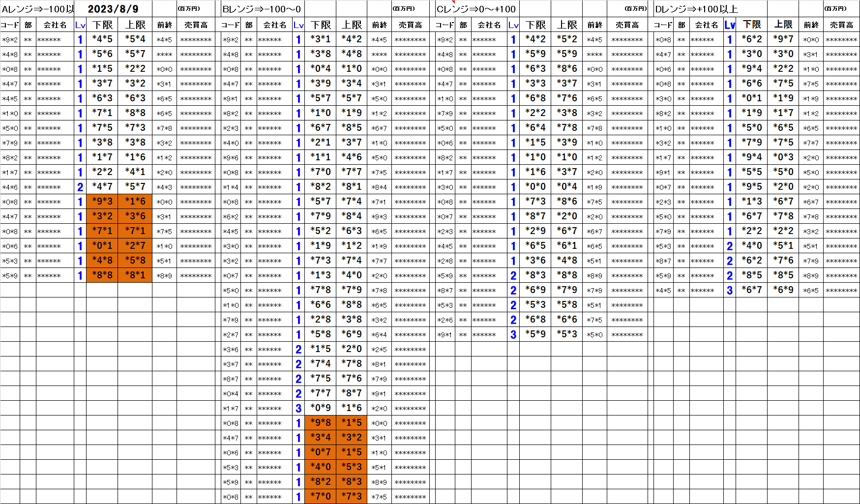Select orange cell *7*3 in B range 上限
This screenshot has width=860, height=504.
pos(352,497)
